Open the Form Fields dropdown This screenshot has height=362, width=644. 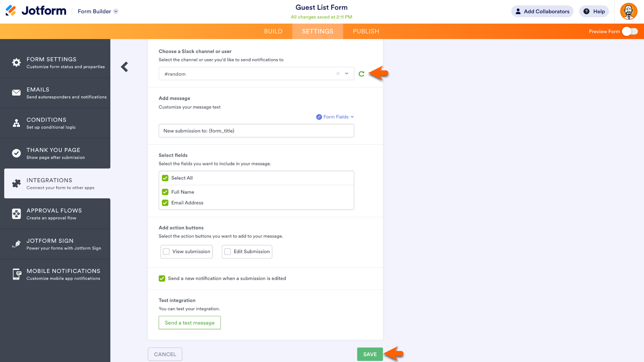point(336,117)
